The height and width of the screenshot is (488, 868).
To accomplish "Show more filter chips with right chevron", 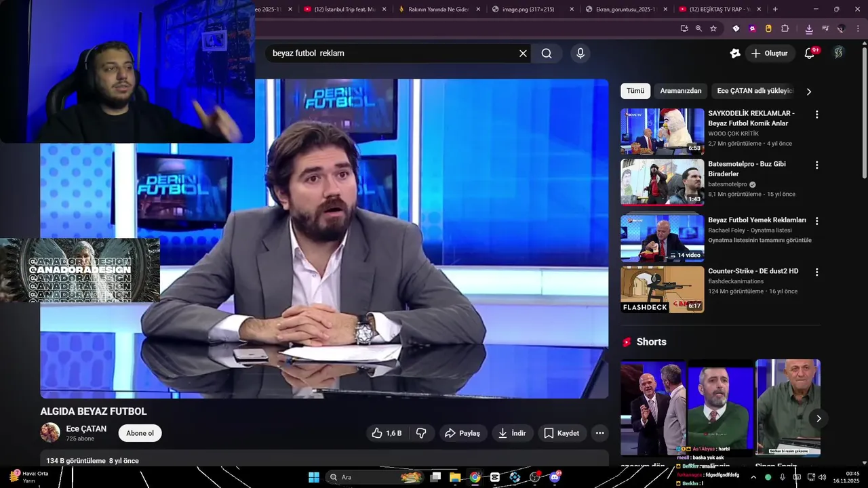I will pos(808,91).
